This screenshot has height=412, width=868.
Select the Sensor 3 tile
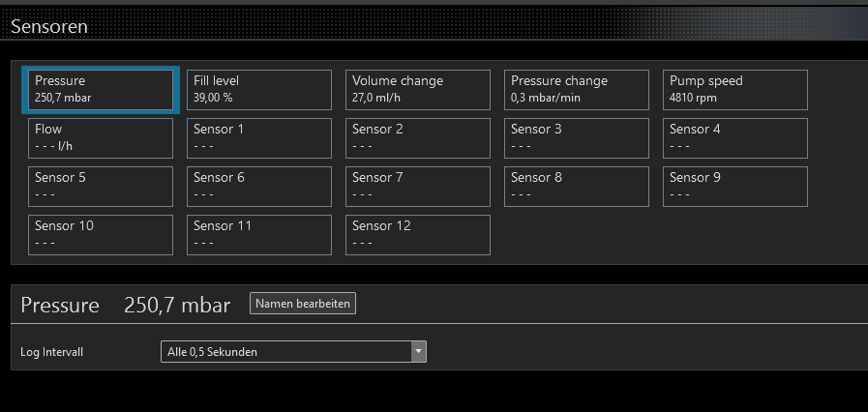pyautogui.click(x=577, y=137)
